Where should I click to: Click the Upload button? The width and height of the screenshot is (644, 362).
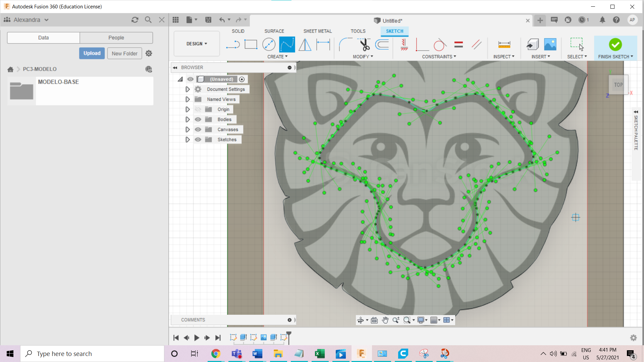(92, 53)
